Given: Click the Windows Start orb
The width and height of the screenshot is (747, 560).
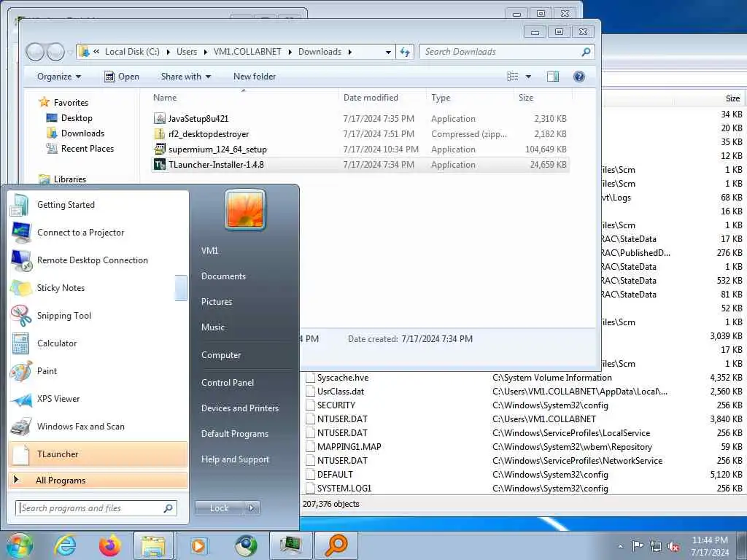Looking at the screenshot, I should tap(20, 545).
